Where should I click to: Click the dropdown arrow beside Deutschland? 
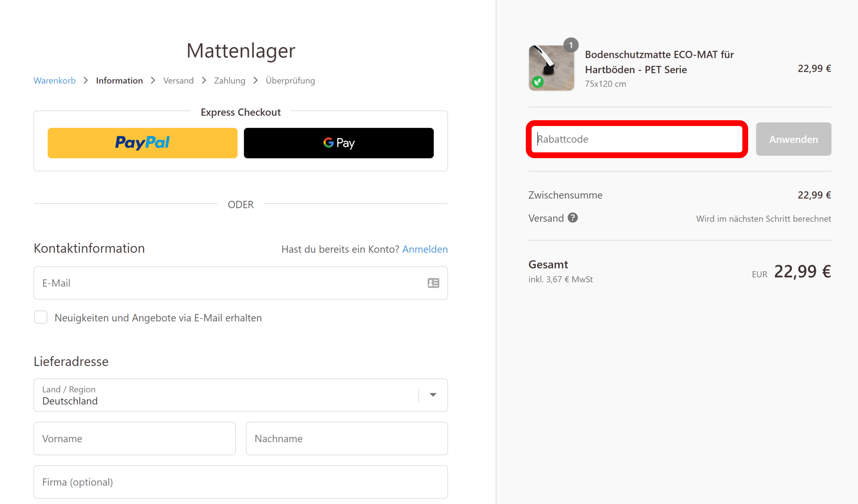433,395
